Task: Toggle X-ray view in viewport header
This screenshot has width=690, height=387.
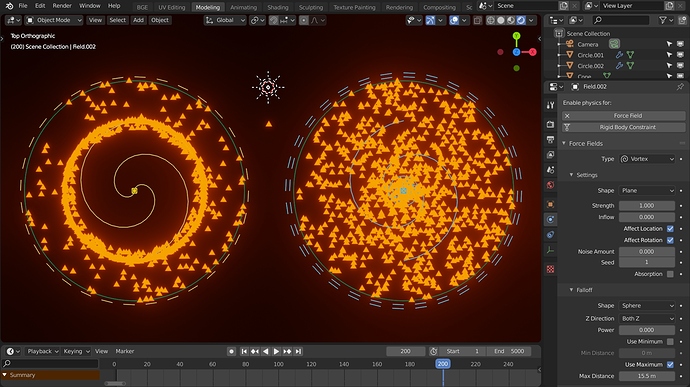Action: tap(477, 20)
